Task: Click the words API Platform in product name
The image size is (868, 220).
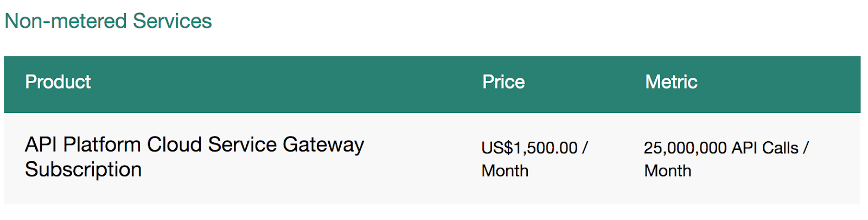Action: coord(83,144)
